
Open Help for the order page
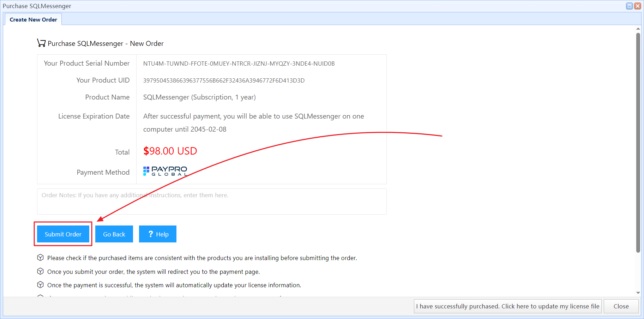pyautogui.click(x=158, y=234)
